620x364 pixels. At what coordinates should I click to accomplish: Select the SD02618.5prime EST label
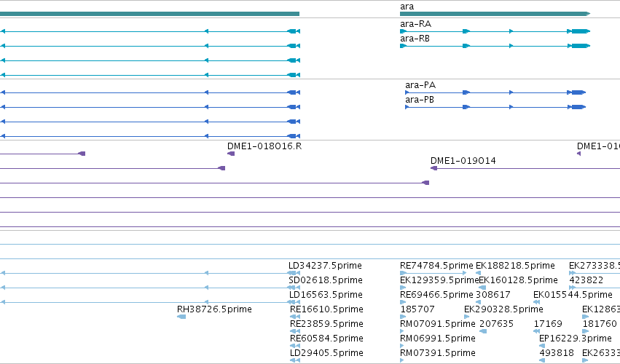point(326,280)
